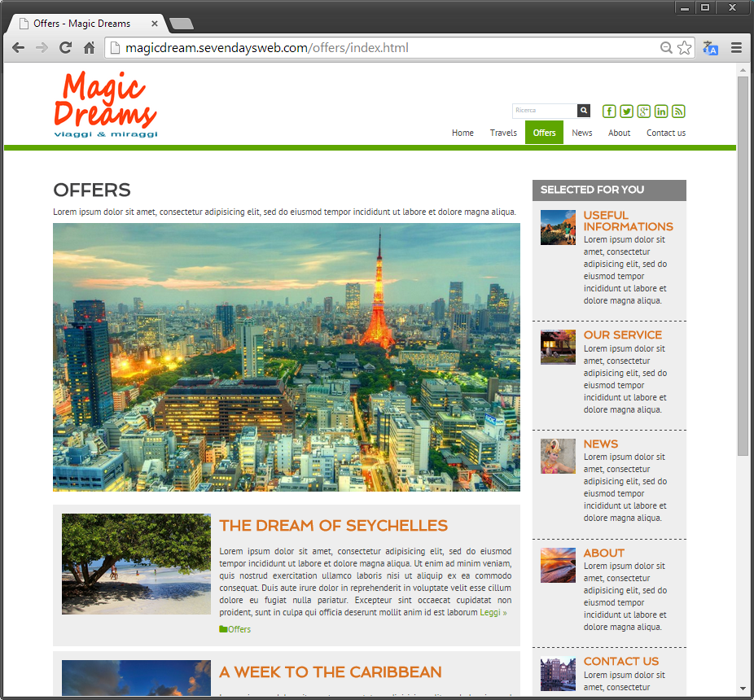Open the News sidebar heading
The height and width of the screenshot is (700, 754).
point(601,444)
